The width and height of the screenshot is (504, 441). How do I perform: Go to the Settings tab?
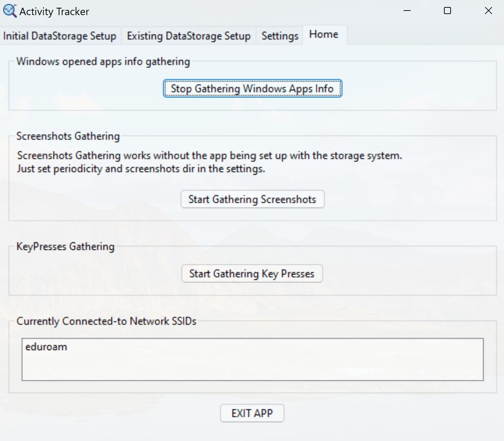(280, 36)
